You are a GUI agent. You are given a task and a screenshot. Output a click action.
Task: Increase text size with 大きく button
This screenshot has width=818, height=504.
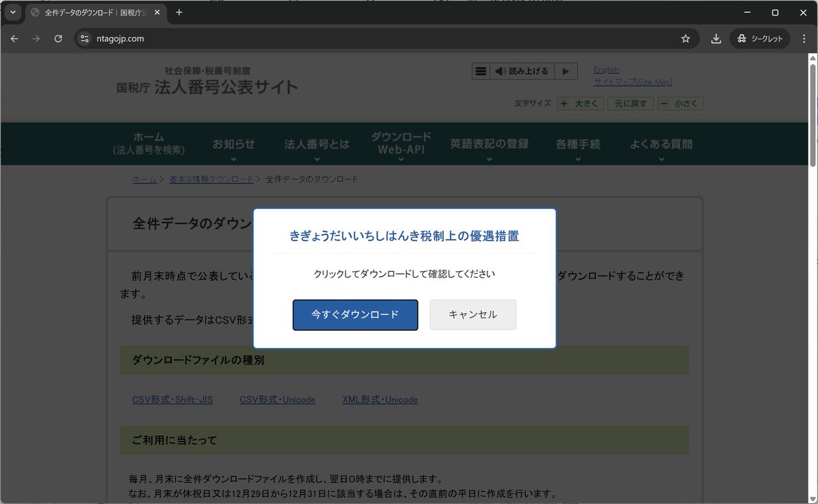[x=581, y=104]
